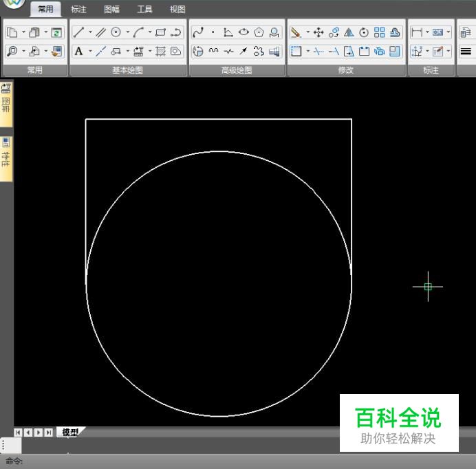
Task: Select the Spline curve tool
Action: pyautogui.click(x=198, y=32)
